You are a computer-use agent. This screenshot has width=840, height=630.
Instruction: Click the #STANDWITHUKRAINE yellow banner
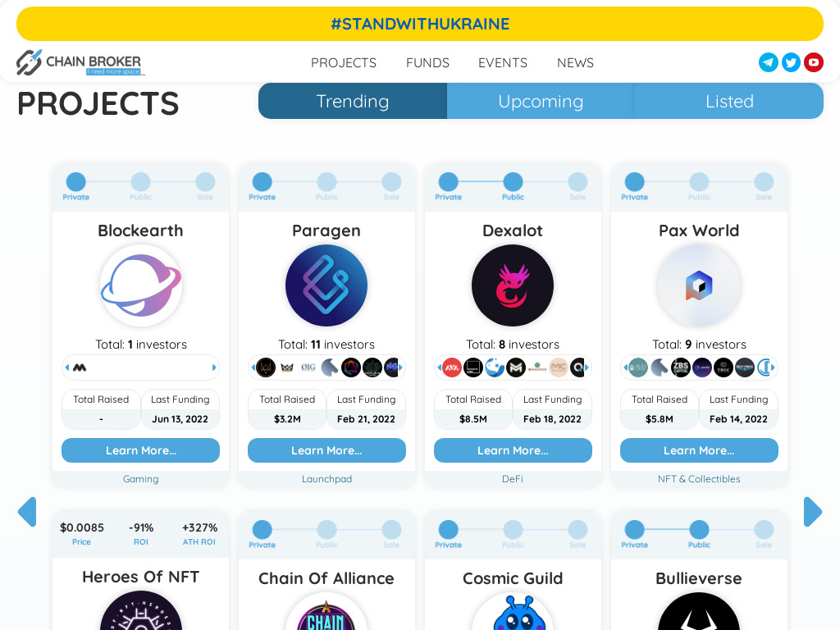(x=420, y=24)
